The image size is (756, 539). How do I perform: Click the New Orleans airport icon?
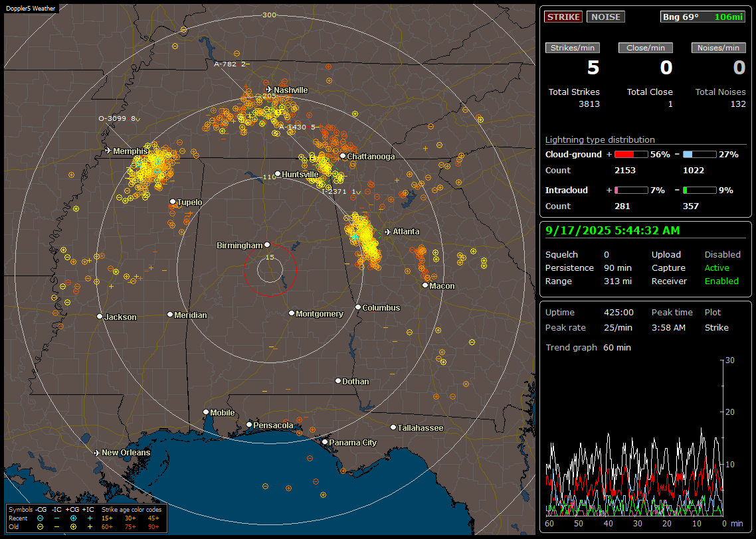coord(96,453)
